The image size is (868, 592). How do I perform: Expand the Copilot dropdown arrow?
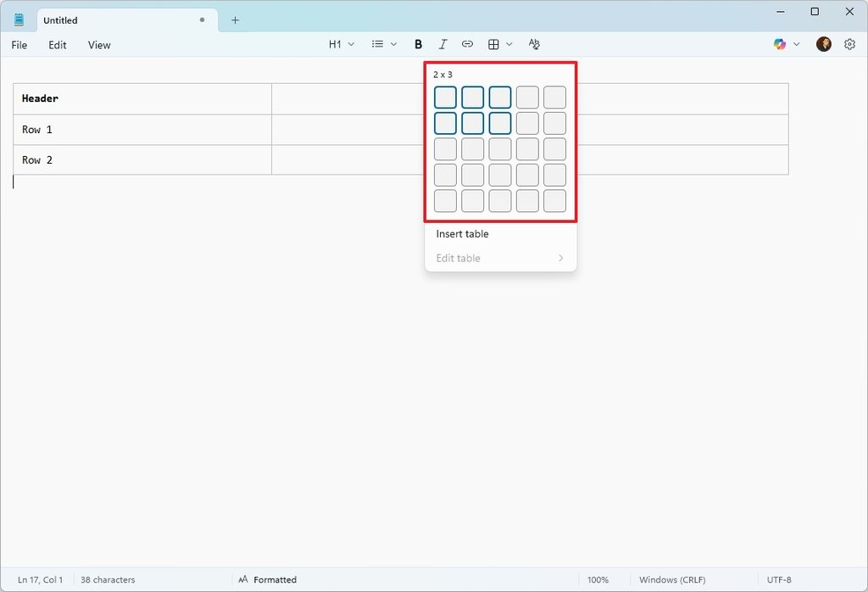click(x=795, y=43)
